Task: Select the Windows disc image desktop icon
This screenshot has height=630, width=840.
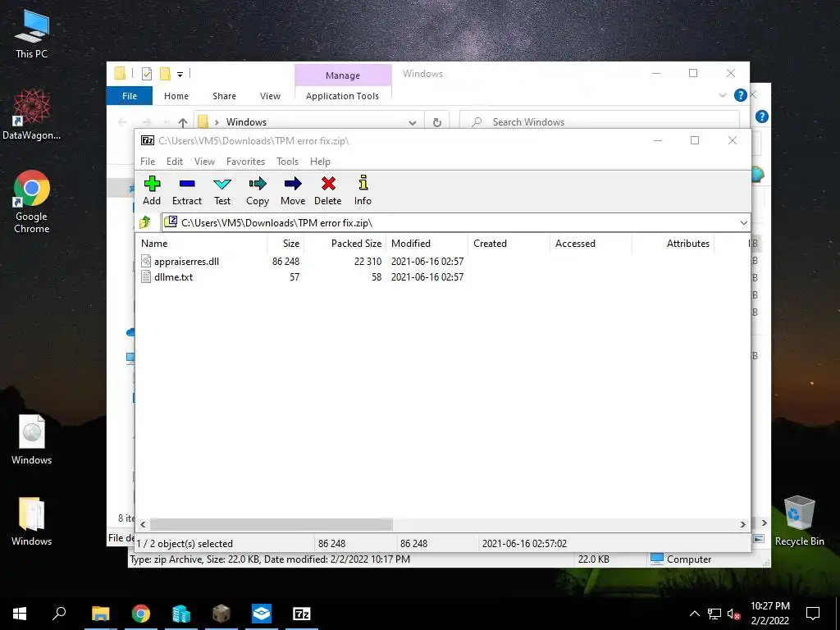Action: 32,440
